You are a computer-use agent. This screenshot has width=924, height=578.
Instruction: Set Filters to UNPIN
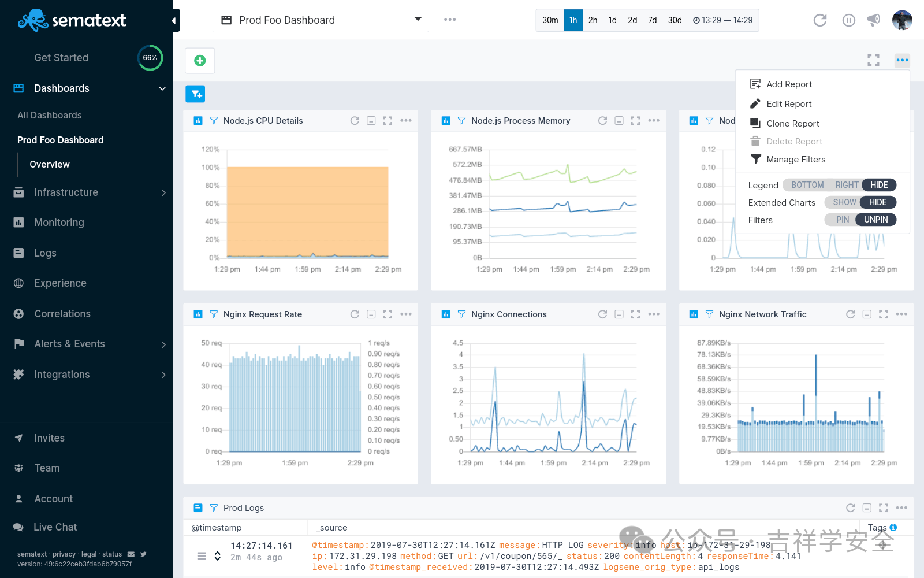click(876, 220)
